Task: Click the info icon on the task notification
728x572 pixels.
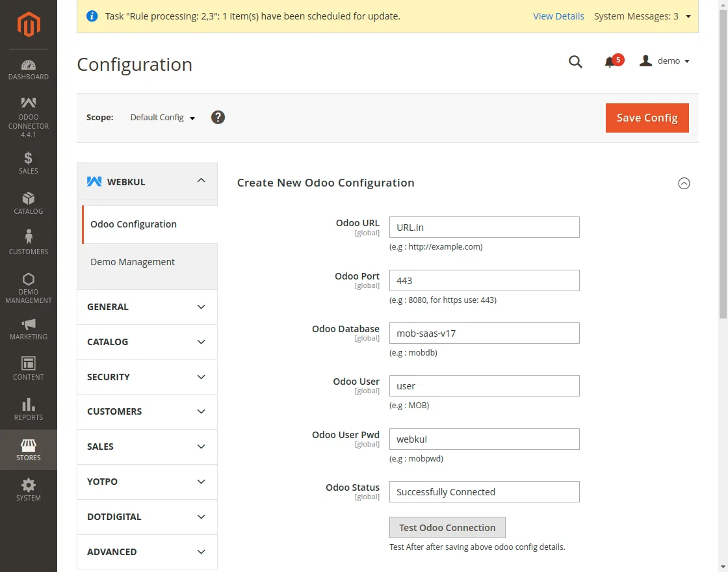Action: pyautogui.click(x=91, y=16)
